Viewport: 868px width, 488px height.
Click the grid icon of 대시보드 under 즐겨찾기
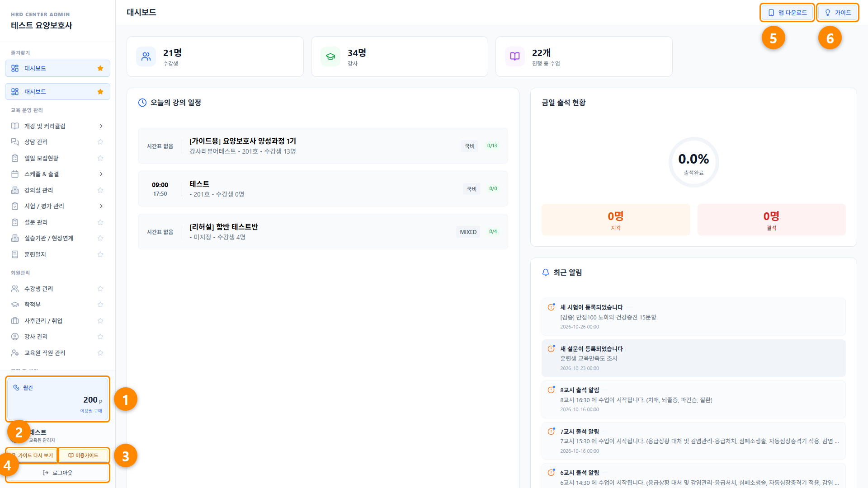click(x=15, y=68)
